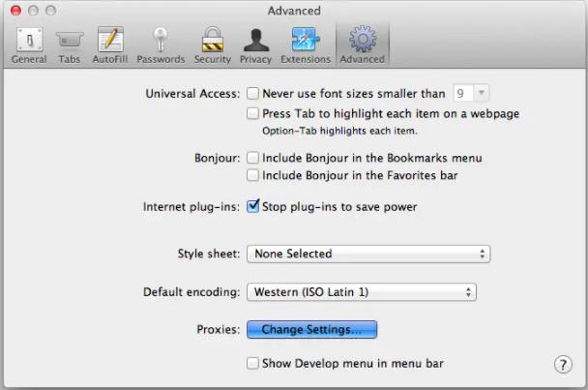Click the Proxies Change Settings button

click(311, 329)
